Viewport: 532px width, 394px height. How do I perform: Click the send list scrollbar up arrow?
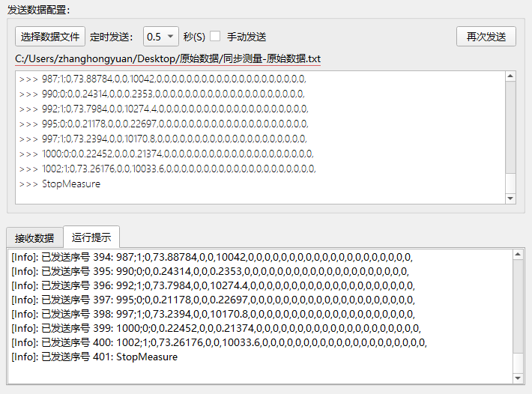[x=510, y=76]
